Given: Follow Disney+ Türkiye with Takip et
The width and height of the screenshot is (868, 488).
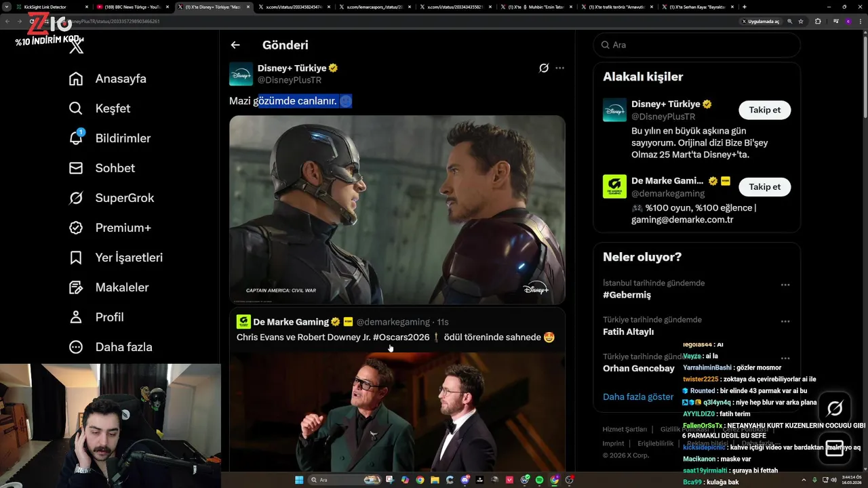Looking at the screenshot, I should [764, 110].
